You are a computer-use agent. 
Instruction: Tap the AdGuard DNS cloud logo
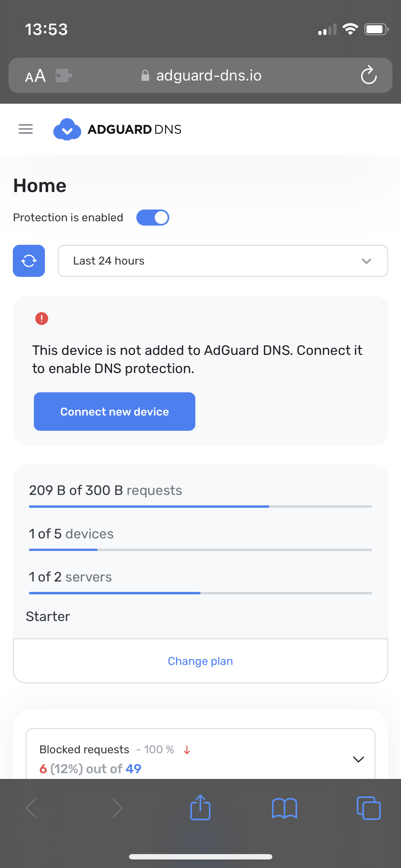[67, 129]
